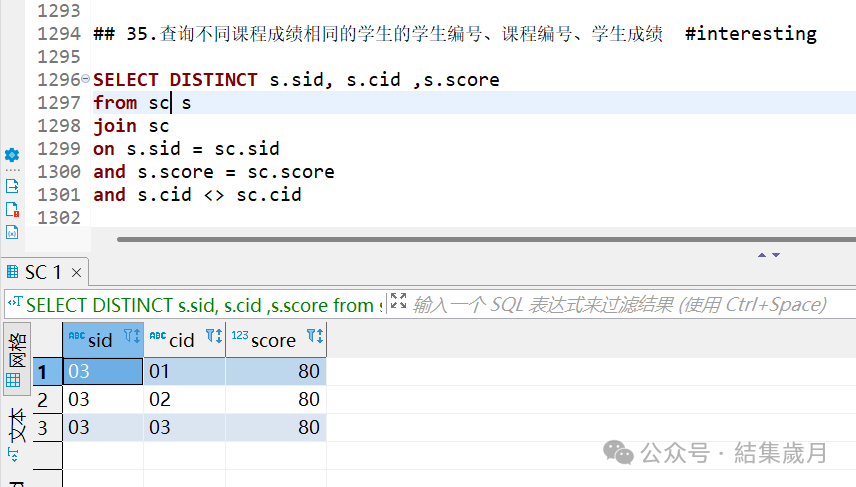Click the execute script icon in left gutter
The height and width of the screenshot is (487, 856).
click(x=12, y=186)
